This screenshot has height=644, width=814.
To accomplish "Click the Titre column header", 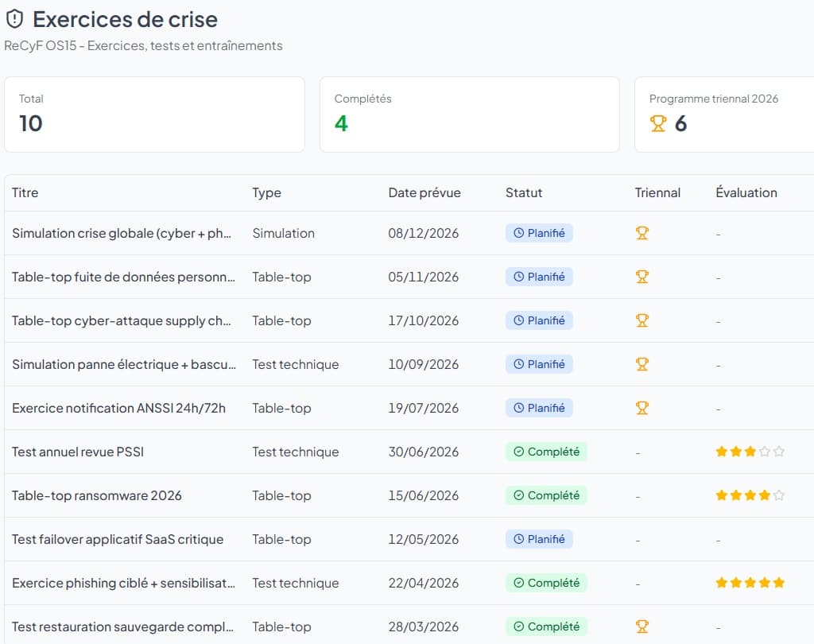I will [x=25, y=192].
